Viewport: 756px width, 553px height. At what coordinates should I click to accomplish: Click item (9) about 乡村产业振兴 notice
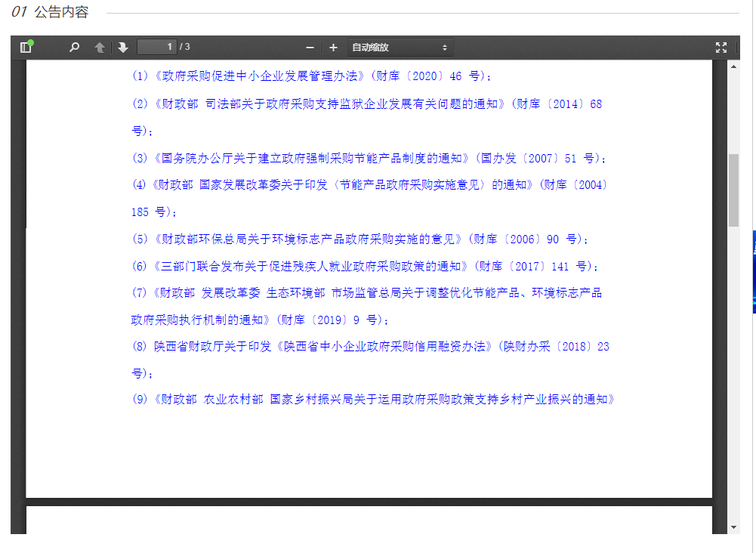click(373, 400)
